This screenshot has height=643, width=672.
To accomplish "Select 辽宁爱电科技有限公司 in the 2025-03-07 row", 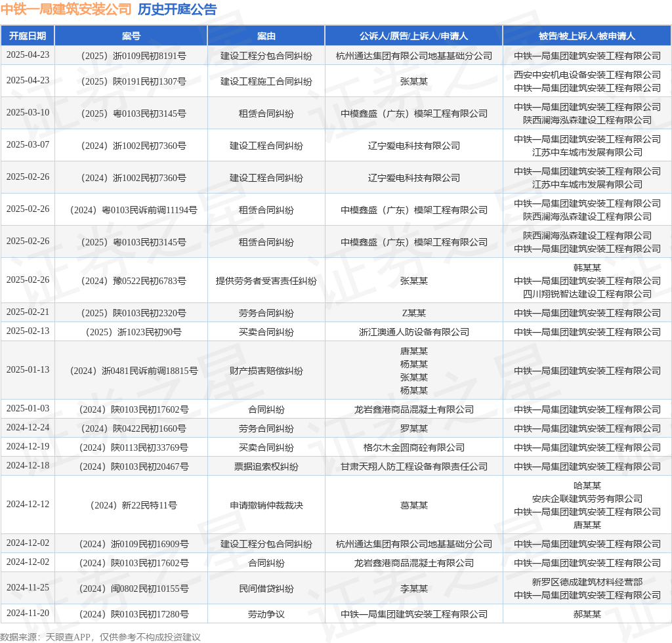I will pyautogui.click(x=413, y=146).
